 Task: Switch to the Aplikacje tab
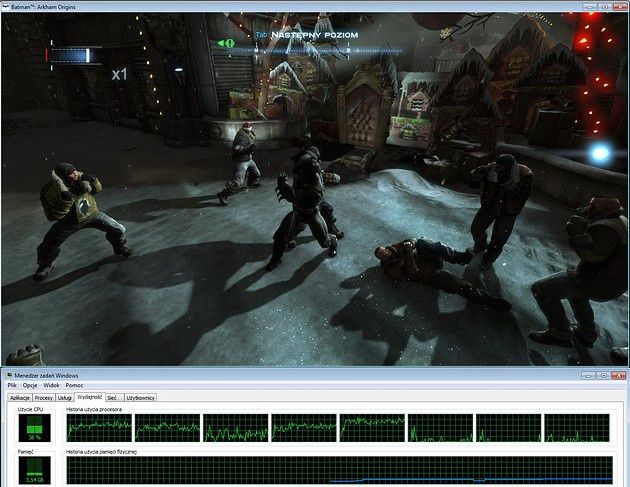pos(20,398)
